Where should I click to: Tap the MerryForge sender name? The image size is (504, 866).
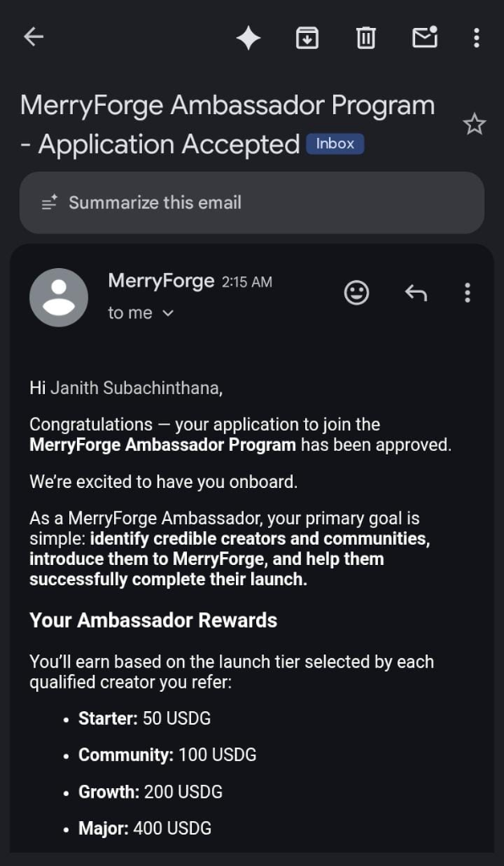(161, 281)
